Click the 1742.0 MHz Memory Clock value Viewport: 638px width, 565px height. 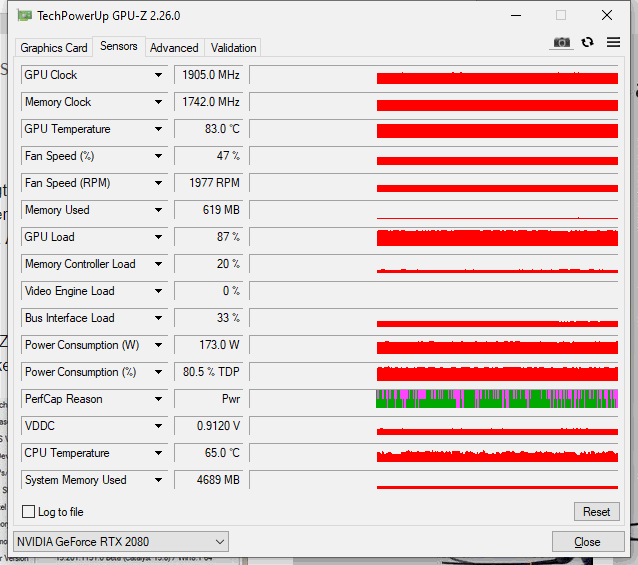point(209,102)
